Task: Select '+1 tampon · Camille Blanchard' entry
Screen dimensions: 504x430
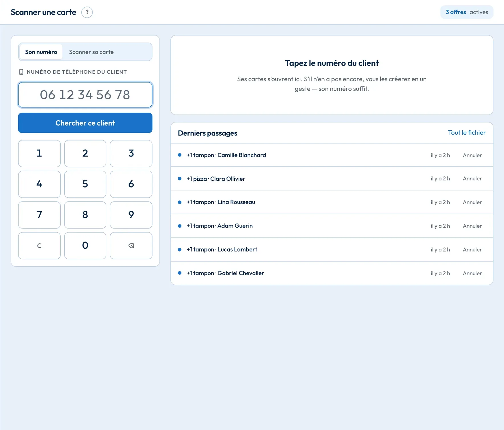Action: tap(332, 155)
